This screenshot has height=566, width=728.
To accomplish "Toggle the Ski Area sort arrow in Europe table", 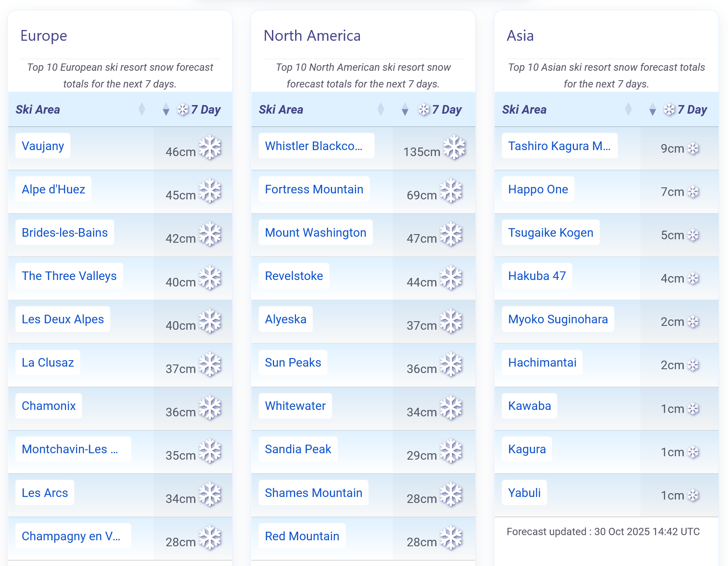I will pyautogui.click(x=142, y=109).
